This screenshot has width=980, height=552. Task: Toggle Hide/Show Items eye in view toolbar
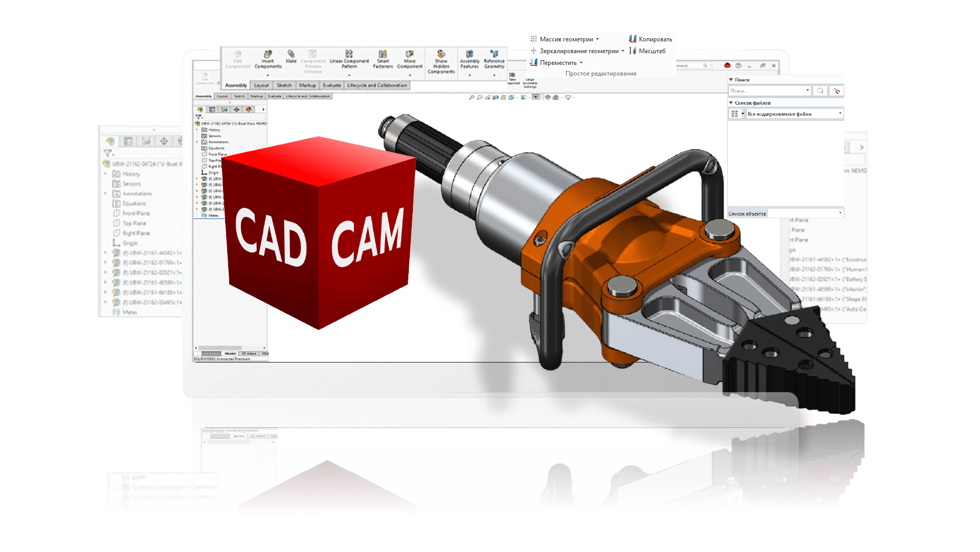pyautogui.click(x=535, y=97)
